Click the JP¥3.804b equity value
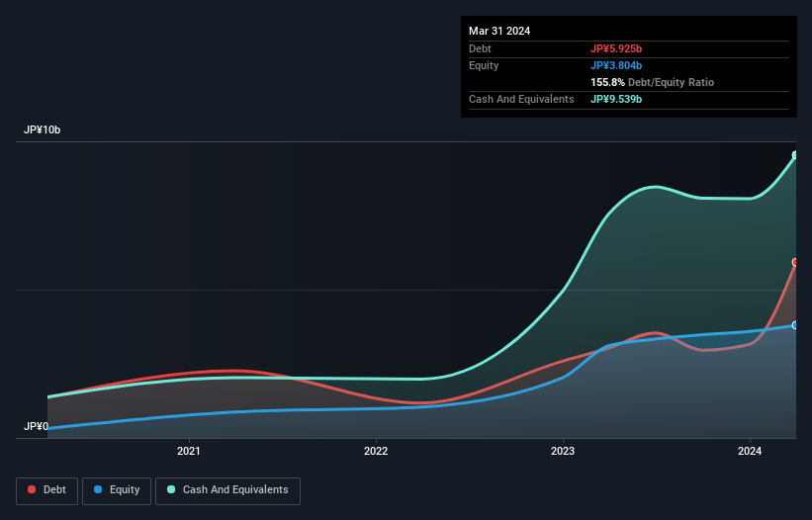Screen dimensions: 812x520 pyautogui.click(x=616, y=65)
